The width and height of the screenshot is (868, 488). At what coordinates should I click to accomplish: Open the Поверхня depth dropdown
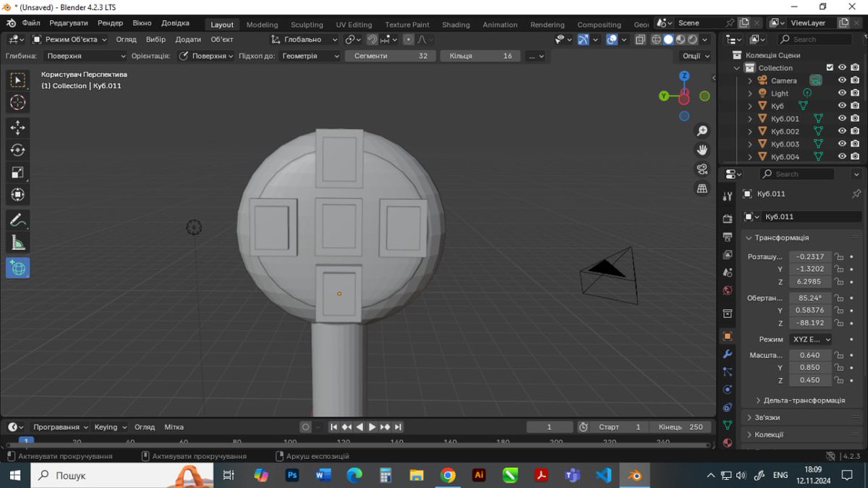point(85,56)
